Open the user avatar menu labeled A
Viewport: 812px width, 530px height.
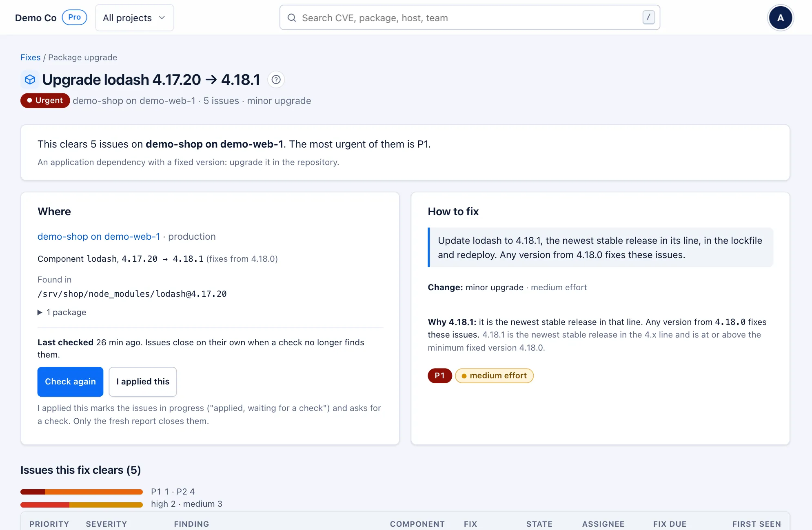[x=780, y=18]
